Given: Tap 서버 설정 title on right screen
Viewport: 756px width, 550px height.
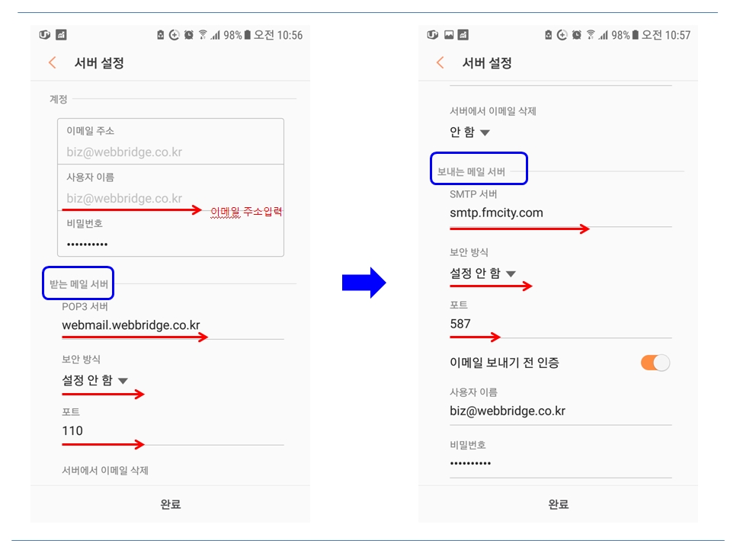Looking at the screenshot, I should point(487,63).
